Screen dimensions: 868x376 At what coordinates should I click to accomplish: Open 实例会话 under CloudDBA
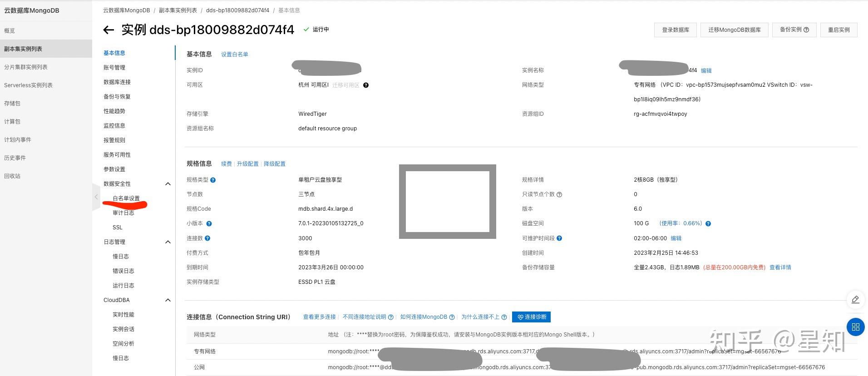[x=123, y=329]
